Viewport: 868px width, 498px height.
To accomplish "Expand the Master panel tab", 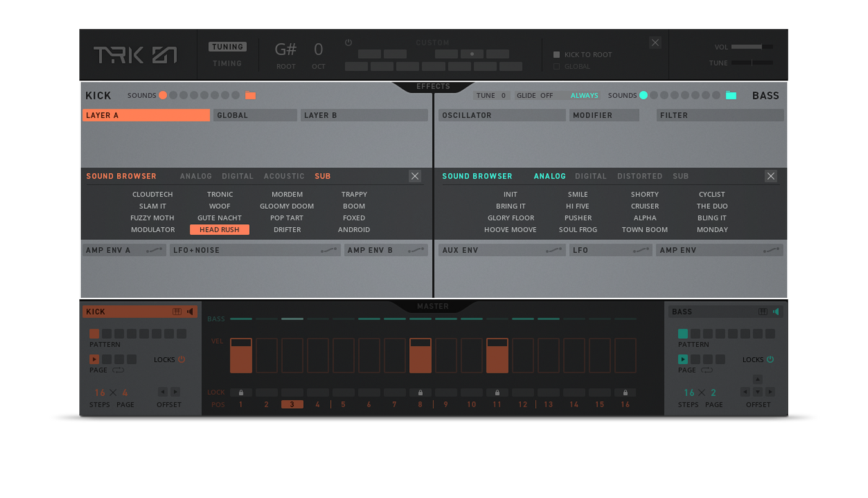I will [433, 306].
